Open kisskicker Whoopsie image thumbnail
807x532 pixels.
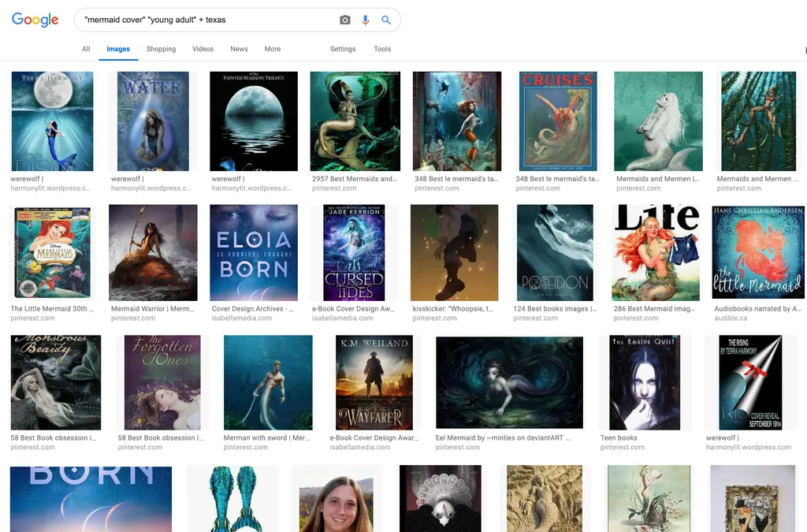pyautogui.click(x=455, y=253)
